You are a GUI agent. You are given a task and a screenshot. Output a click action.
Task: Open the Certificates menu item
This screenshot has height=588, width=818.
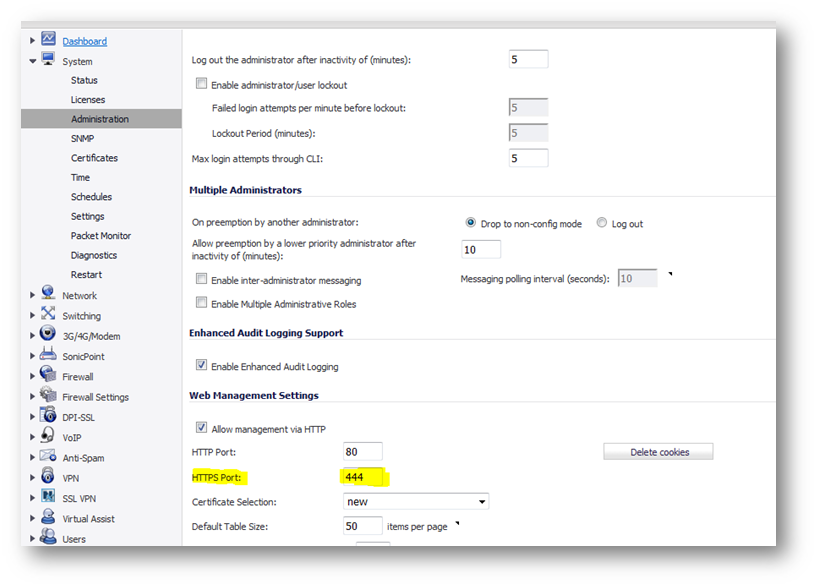tap(94, 158)
